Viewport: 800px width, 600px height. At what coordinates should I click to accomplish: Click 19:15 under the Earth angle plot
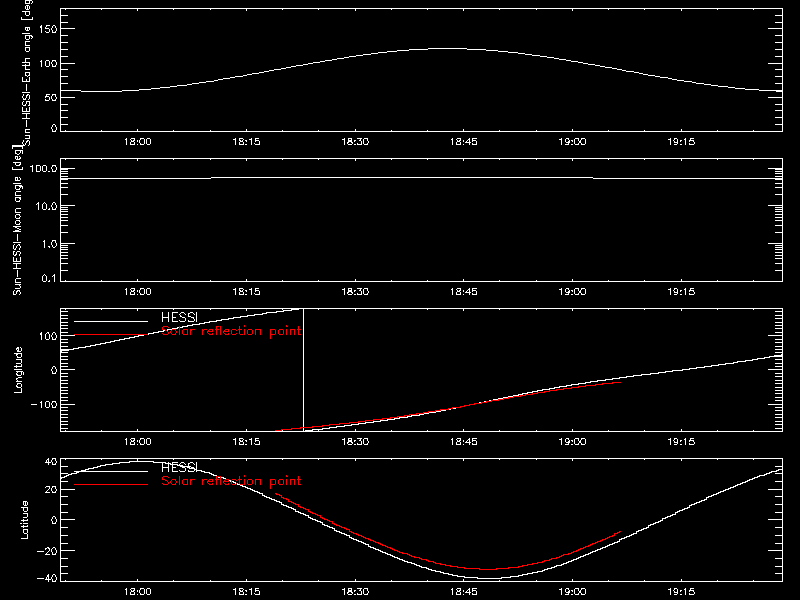[x=681, y=142]
